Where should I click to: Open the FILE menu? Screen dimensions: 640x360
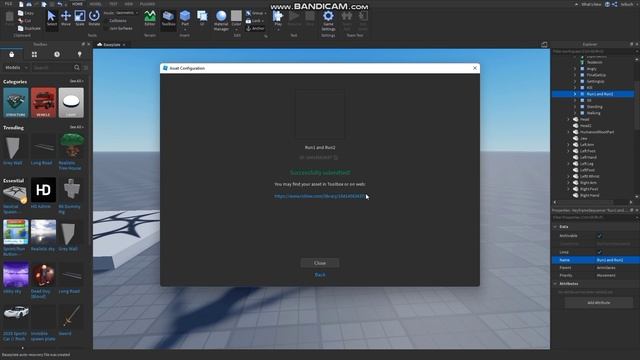point(8,4)
